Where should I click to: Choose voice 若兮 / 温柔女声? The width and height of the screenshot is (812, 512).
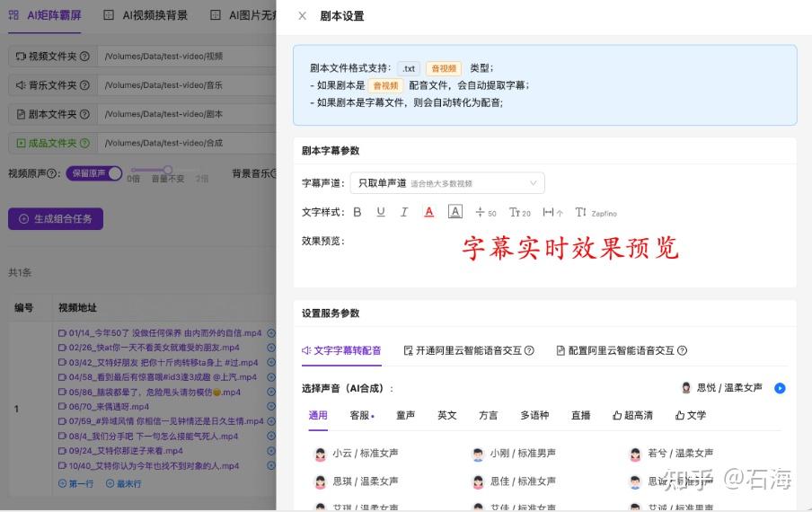[671, 454]
